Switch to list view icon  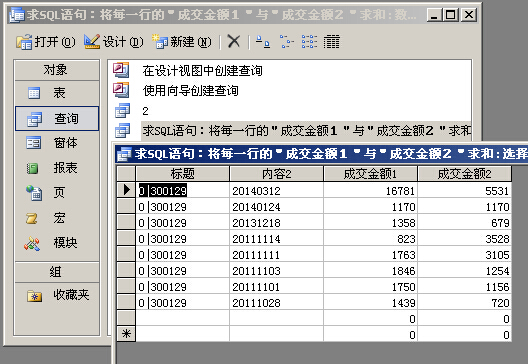[x=309, y=42]
